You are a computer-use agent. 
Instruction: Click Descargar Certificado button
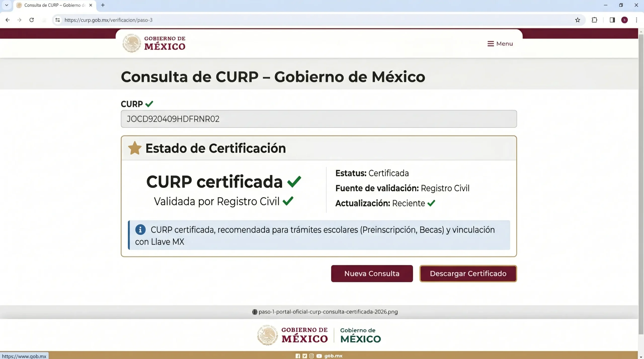pos(468,273)
